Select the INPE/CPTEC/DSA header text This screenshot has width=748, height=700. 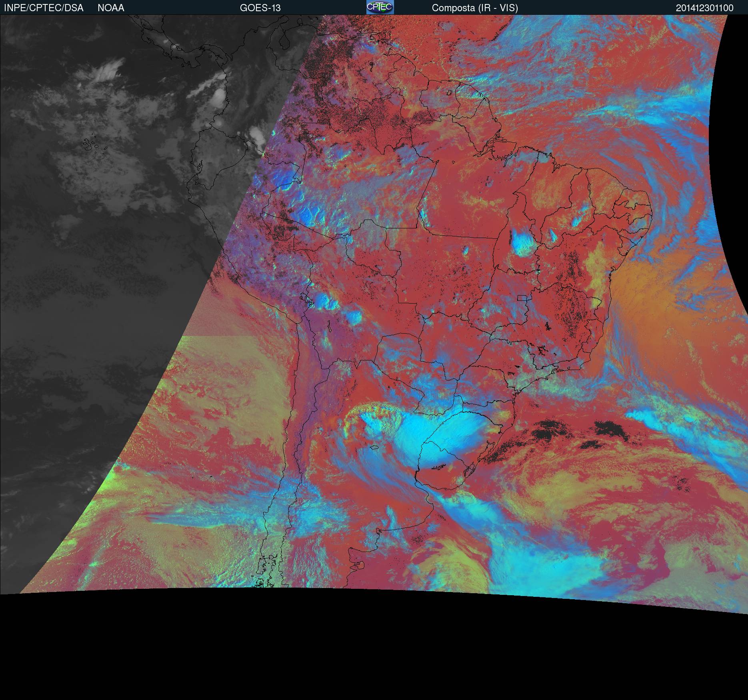[44, 8]
